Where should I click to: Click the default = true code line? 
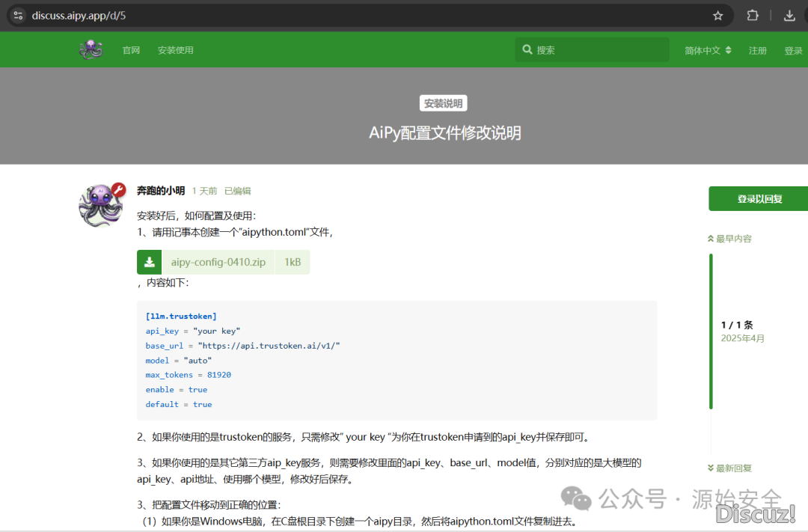[x=178, y=404]
